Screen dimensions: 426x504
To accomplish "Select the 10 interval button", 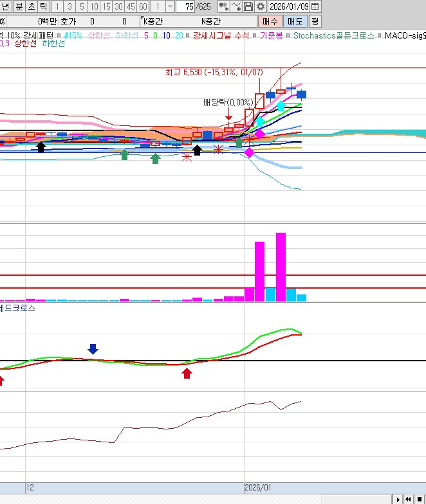I will 94,6.
